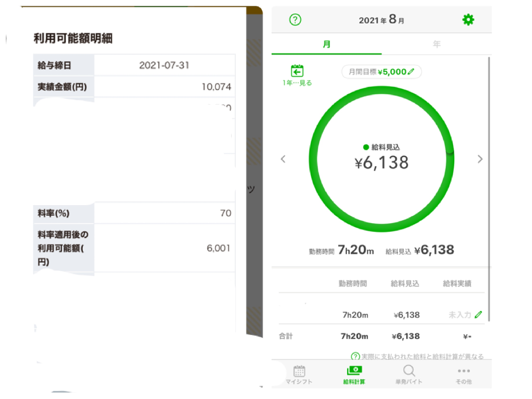
Task: Click the ¥6,138 給料見込 amount in circle
Action: [381, 162]
